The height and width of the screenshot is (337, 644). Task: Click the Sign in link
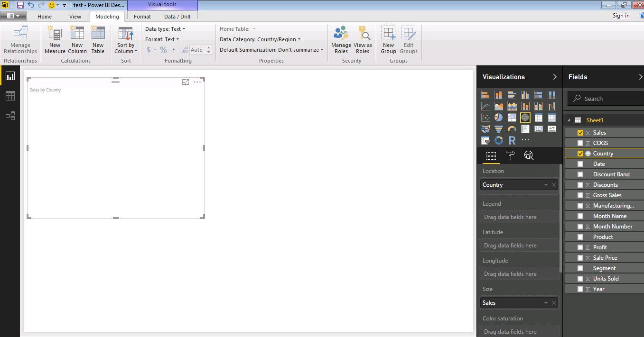[x=621, y=16]
